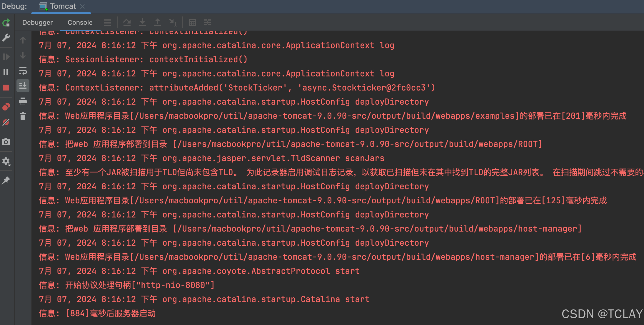Click the Step Out up-arrow icon
644x325 pixels.
pos(158,22)
